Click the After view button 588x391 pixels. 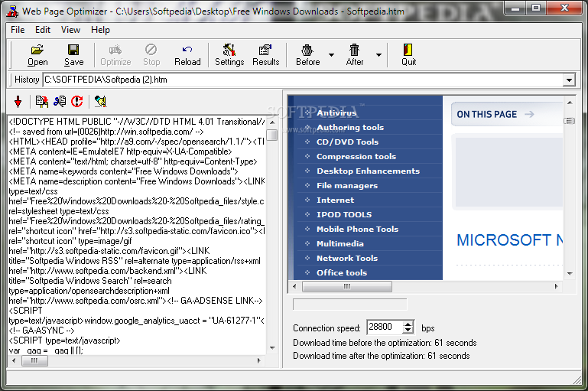coord(354,55)
